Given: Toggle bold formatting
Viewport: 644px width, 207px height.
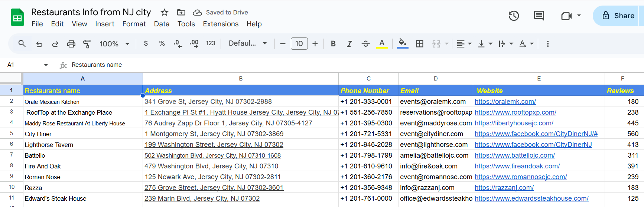Looking at the screenshot, I should pos(333,44).
